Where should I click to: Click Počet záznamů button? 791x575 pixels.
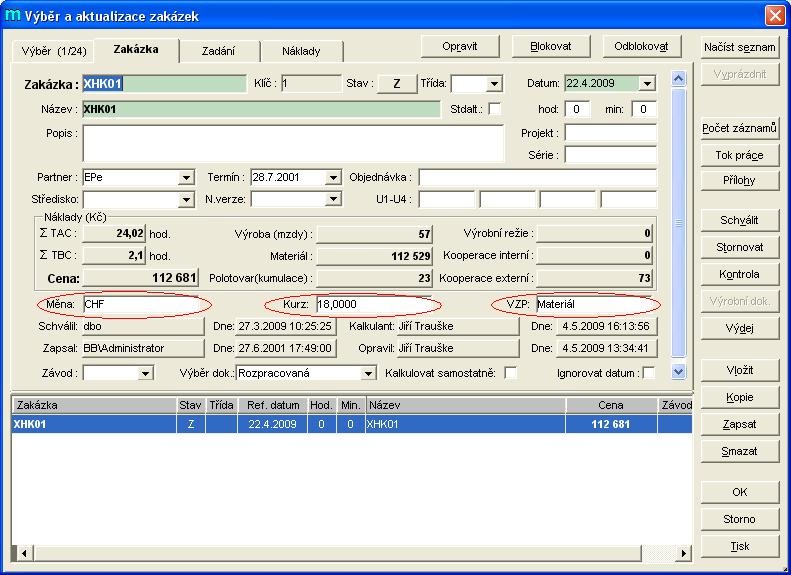[740, 128]
